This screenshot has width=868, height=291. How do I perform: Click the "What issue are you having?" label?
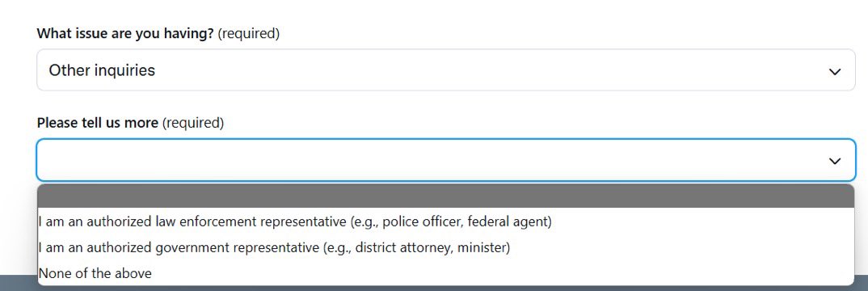(125, 33)
